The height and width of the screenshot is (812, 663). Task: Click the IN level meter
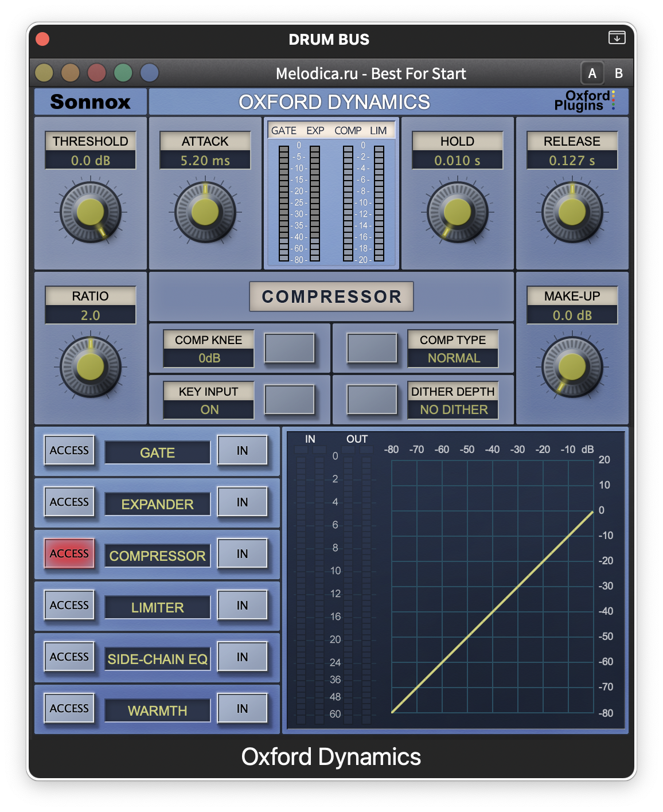pyautogui.click(x=310, y=584)
